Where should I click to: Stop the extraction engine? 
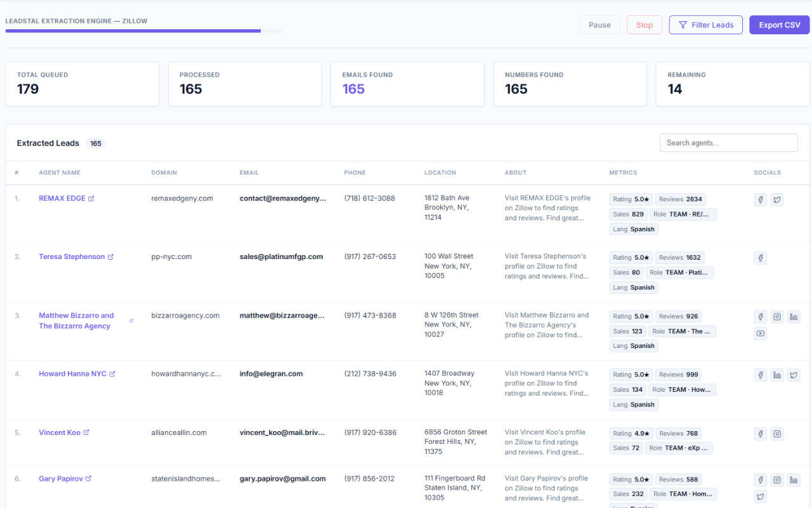(x=645, y=25)
